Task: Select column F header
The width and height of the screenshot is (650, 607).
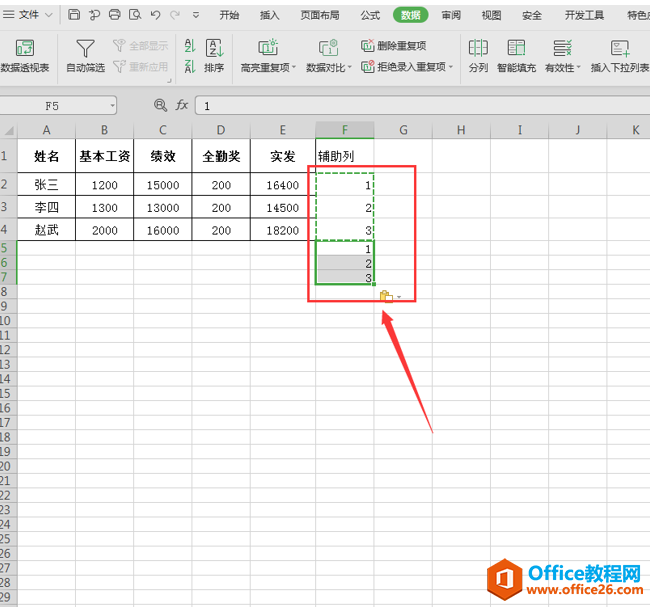Action: pos(344,130)
